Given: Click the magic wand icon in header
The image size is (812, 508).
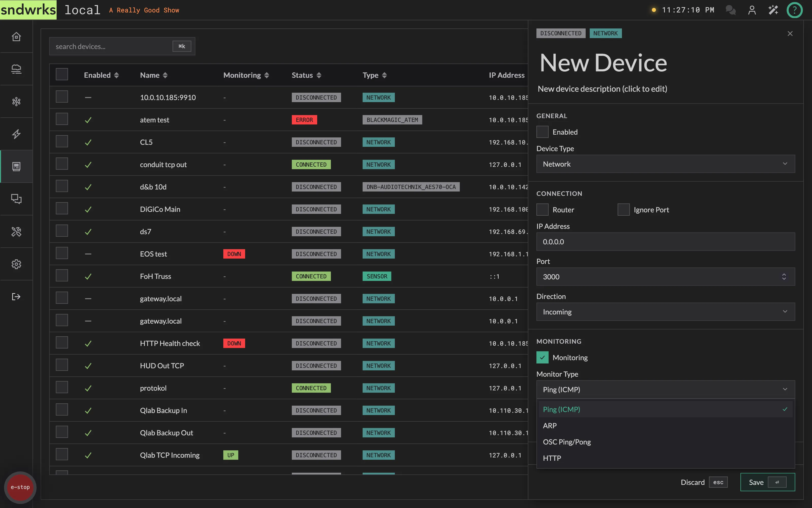Looking at the screenshot, I should point(773,10).
